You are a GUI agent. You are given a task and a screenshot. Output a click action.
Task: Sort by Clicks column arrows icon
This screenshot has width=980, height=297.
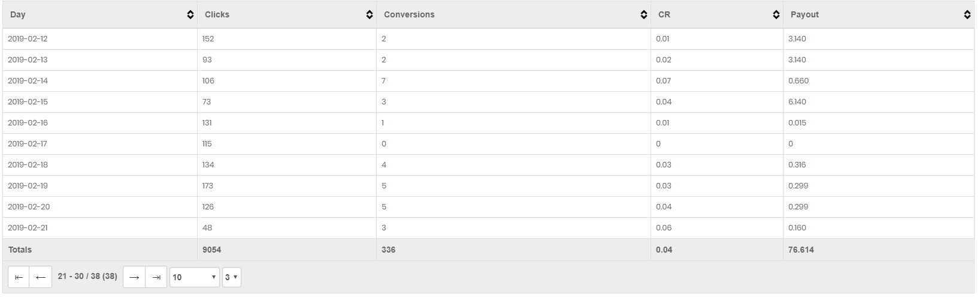point(370,14)
